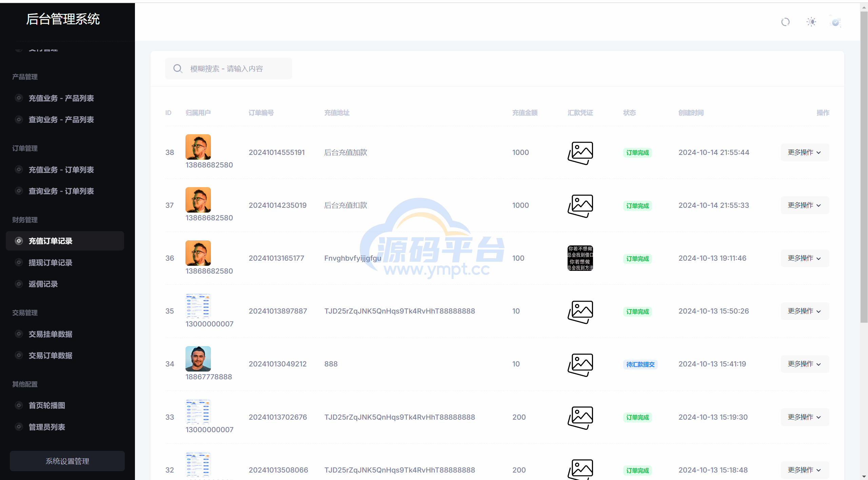
Task: Click user avatar for 18867778888
Action: click(198, 359)
